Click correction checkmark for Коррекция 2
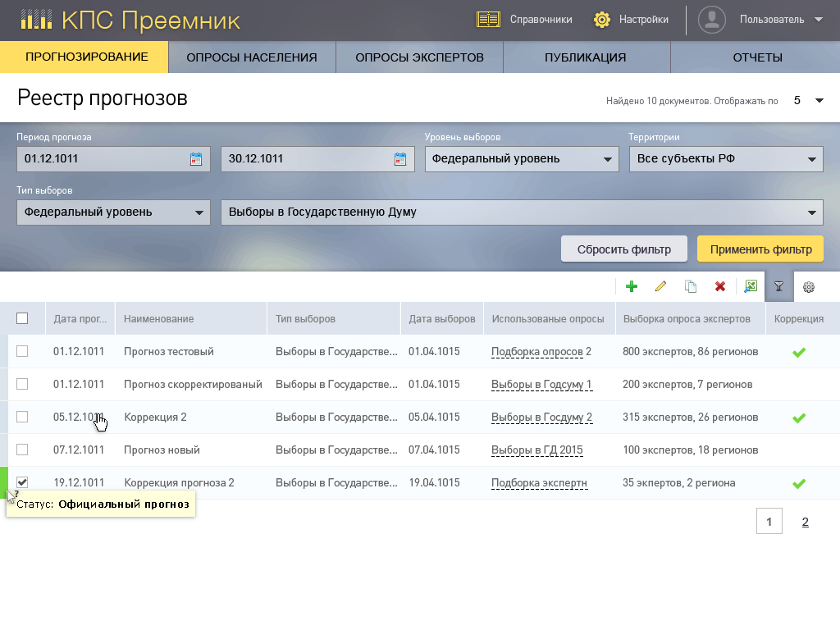 click(x=799, y=418)
